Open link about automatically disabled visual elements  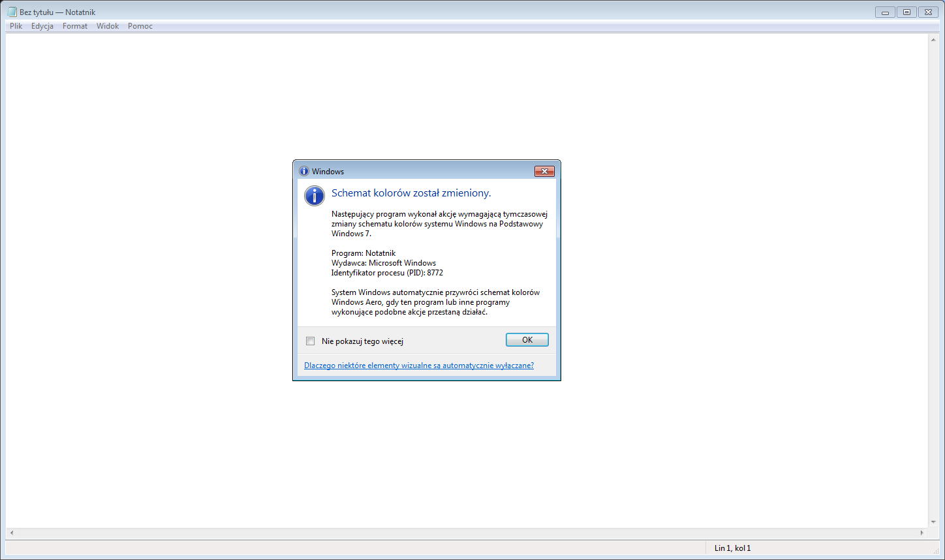(419, 366)
